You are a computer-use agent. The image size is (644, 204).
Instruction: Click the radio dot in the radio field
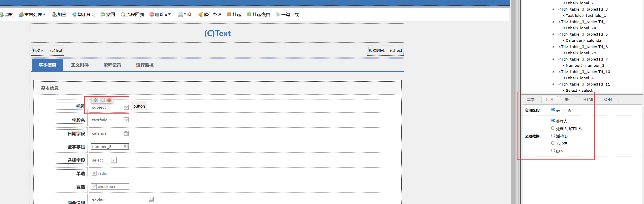(x=94, y=173)
